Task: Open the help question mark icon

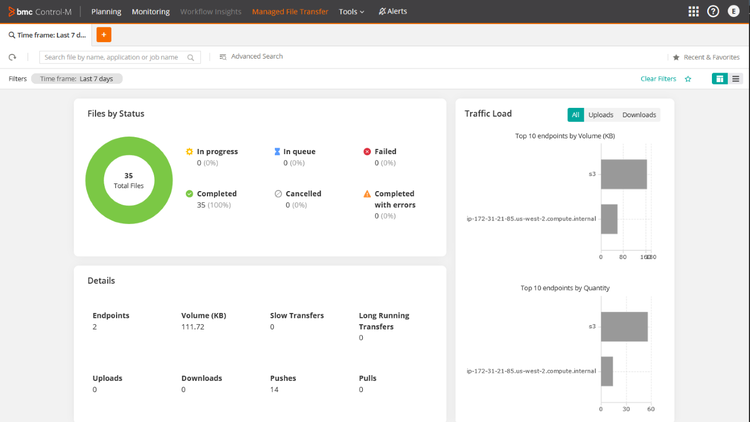Action: pos(713,11)
